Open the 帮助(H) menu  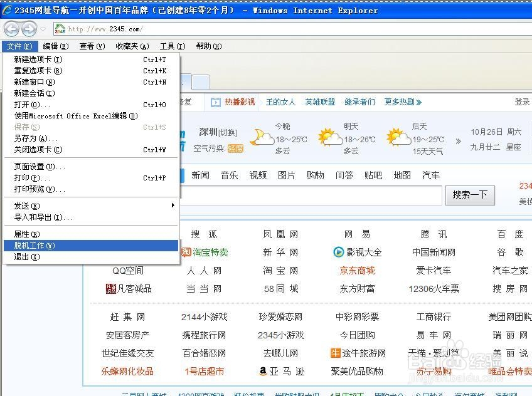[209, 46]
